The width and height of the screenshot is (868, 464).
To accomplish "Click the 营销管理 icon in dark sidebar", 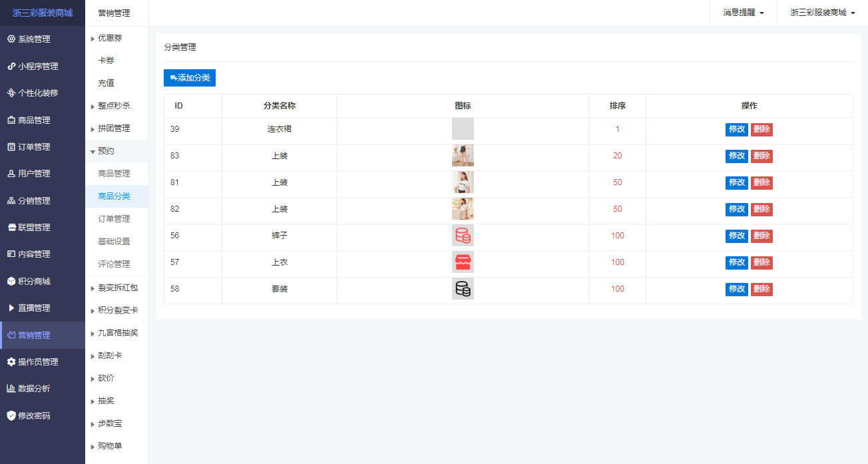I will coord(11,336).
